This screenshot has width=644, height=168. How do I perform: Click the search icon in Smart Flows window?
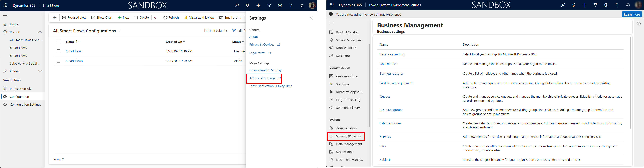pos(237,5)
